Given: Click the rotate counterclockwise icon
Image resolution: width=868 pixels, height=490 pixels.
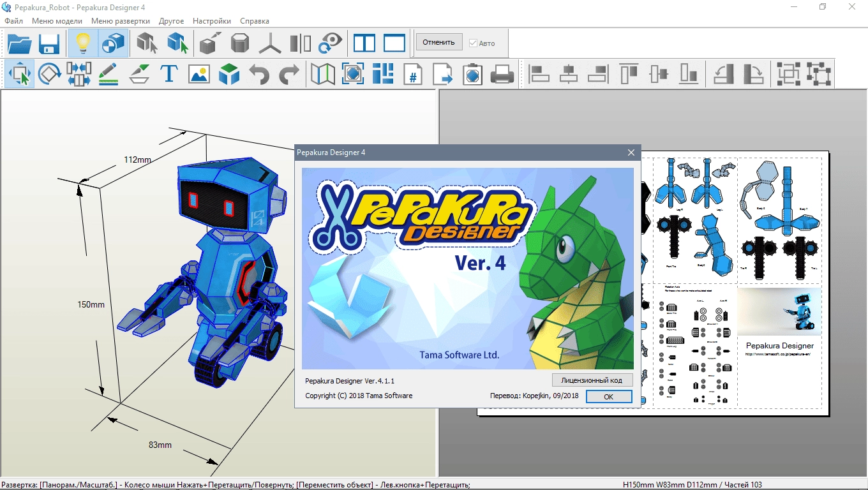Looking at the screenshot, I should coord(723,74).
